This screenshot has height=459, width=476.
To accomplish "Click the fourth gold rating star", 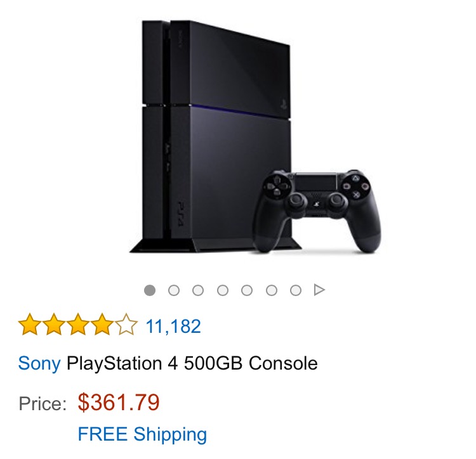I will (102, 325).
